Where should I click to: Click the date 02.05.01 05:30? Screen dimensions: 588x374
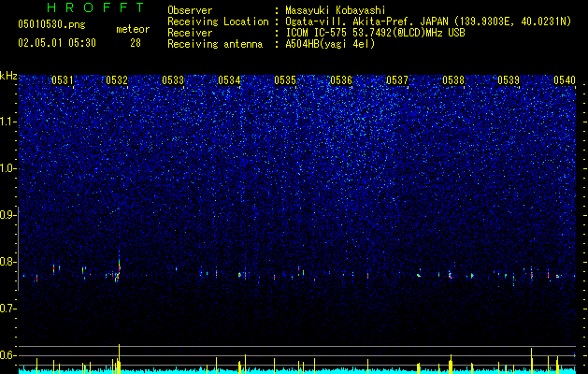tap(57, 43)
